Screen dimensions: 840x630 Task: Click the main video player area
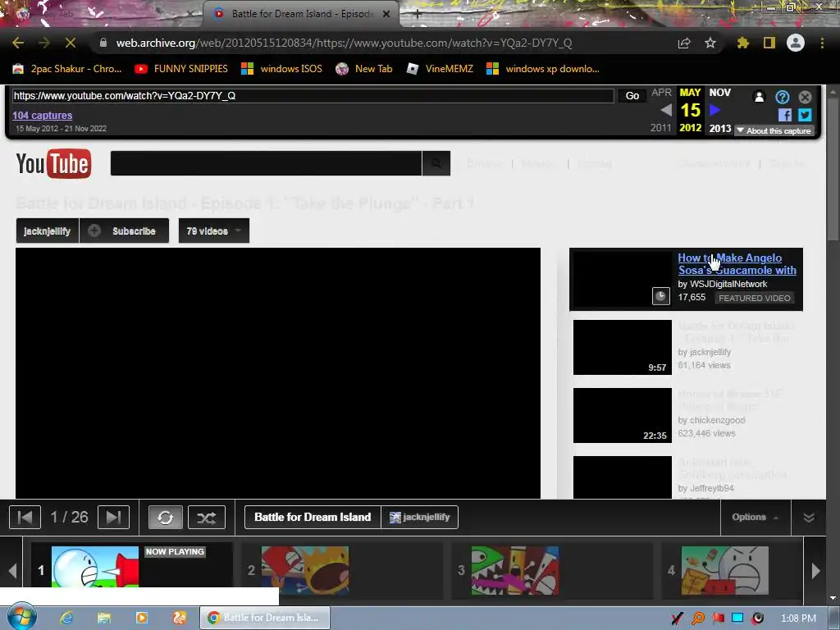click(278, 373)
